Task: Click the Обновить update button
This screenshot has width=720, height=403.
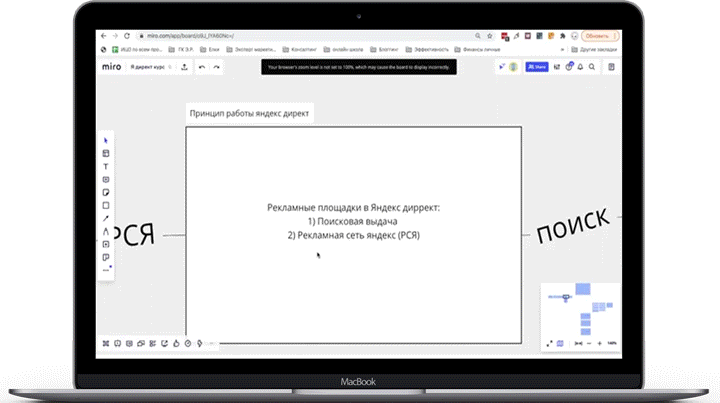Action: (x=600, y=36)
